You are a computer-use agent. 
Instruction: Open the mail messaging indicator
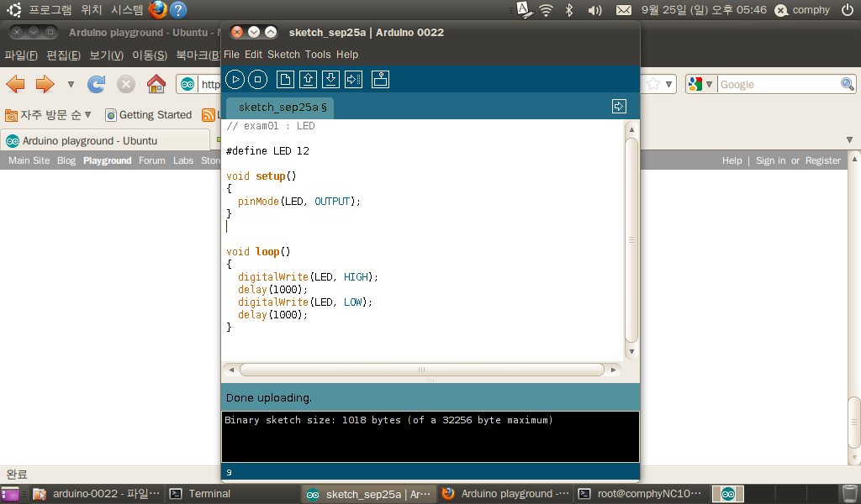point(624,10)
